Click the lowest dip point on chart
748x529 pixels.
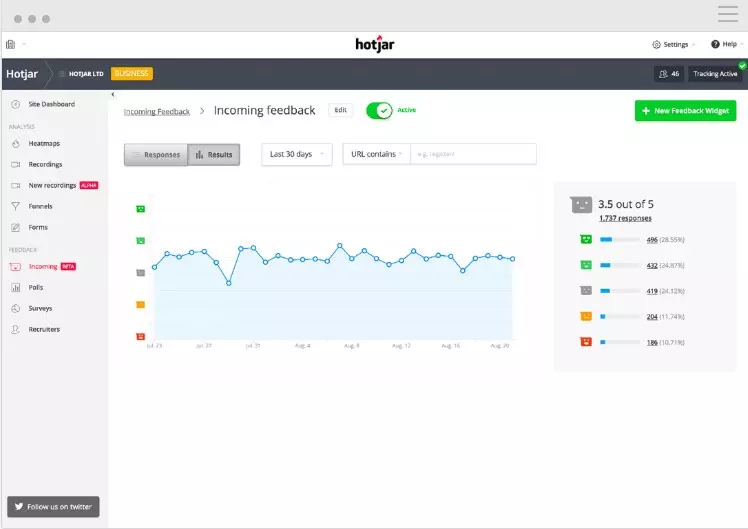tap(229, 283)
